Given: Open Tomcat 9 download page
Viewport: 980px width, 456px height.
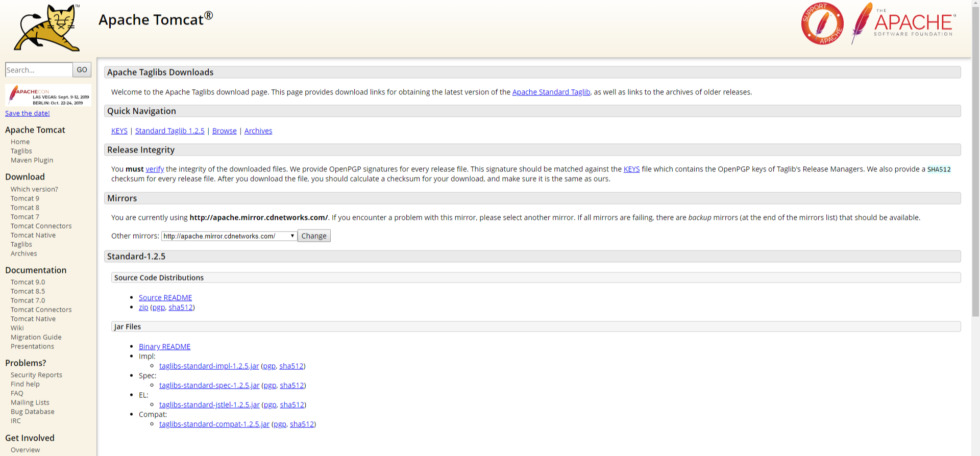Looking at the screenshot, I should coord(25,198).
